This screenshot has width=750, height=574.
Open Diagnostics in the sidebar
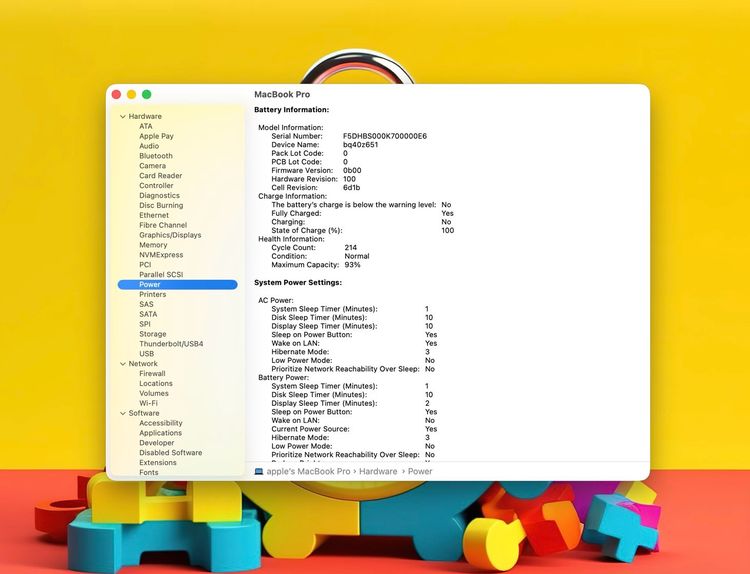click(x=160, y=195)
